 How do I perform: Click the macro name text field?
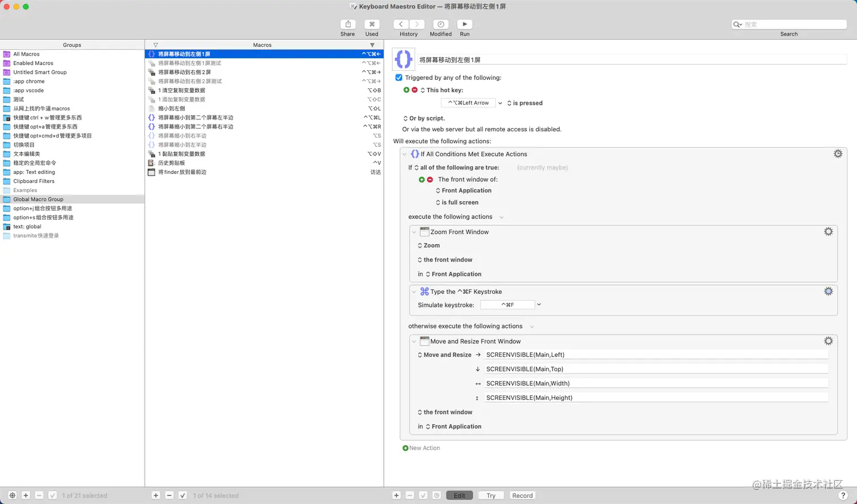[x=632, y=59]
